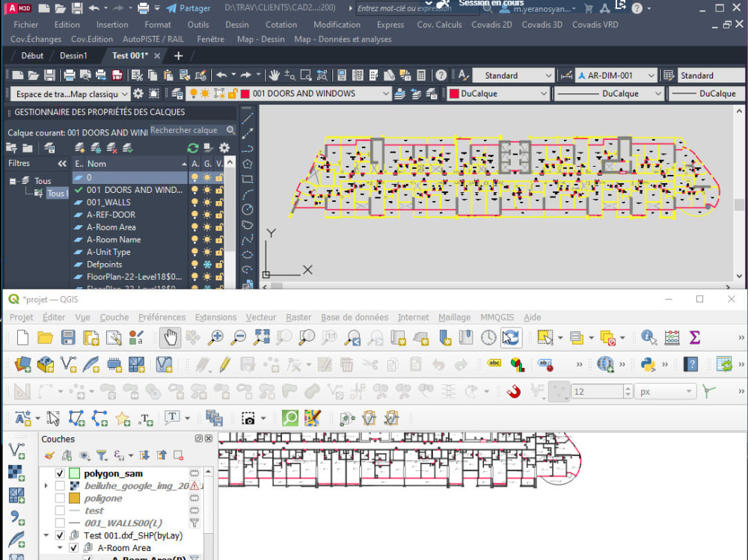Open QGIS Vecteur menu
This screenshot has height=560, width=748.
pyautogui.click(x=261, y=317)
